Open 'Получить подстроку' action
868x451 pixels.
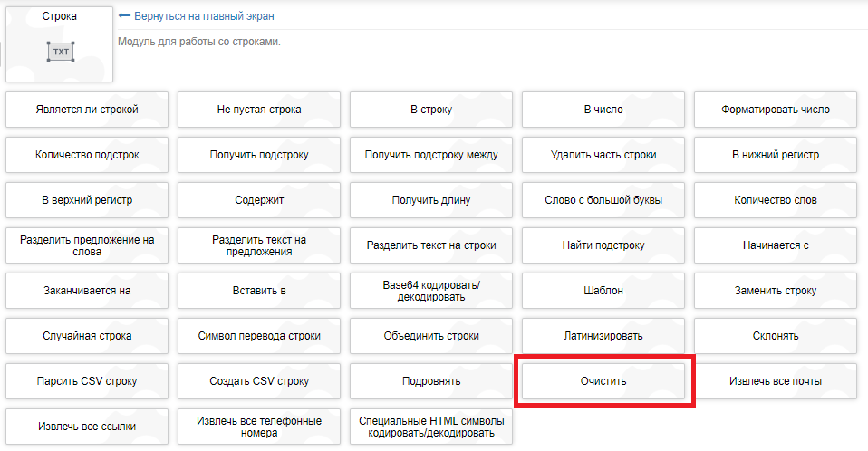pos(259,155)
